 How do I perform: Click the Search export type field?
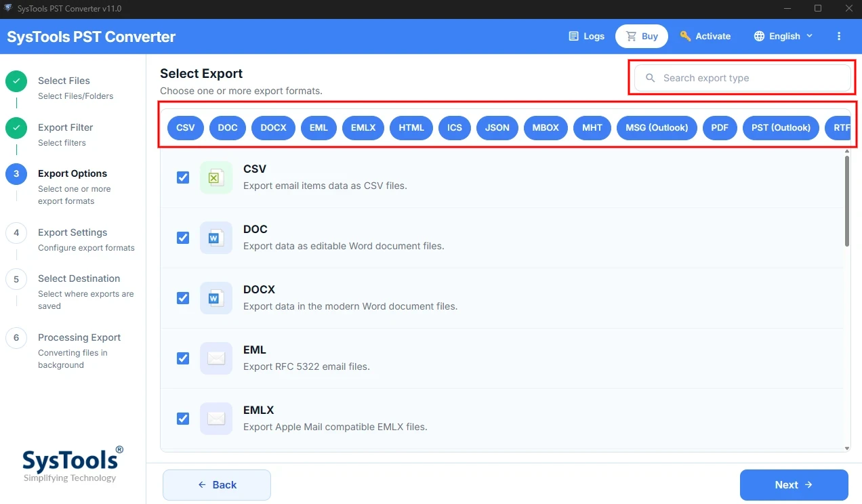[743, 78]
